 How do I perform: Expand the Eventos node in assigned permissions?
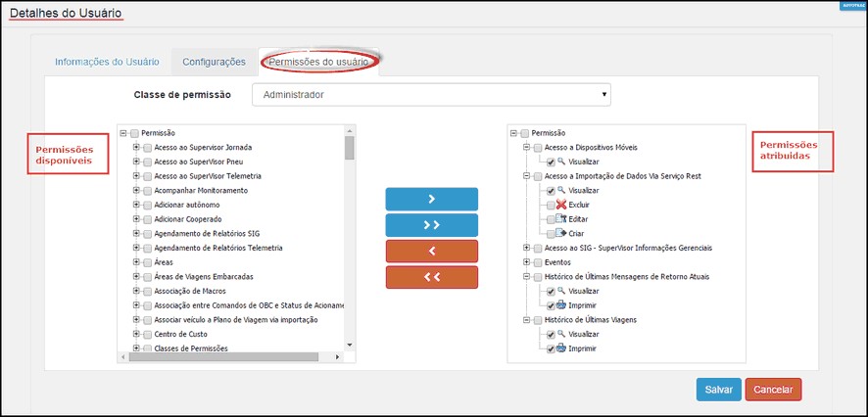pos(525,262)
